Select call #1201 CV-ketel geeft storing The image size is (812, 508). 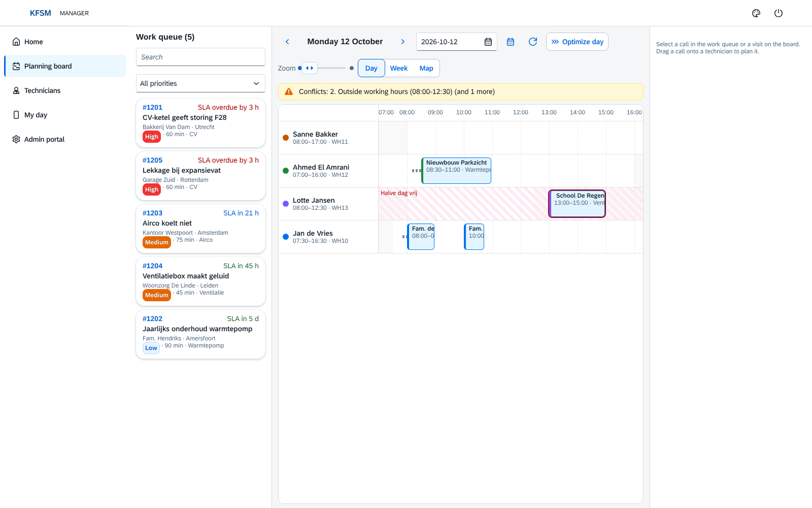(200, 123)
